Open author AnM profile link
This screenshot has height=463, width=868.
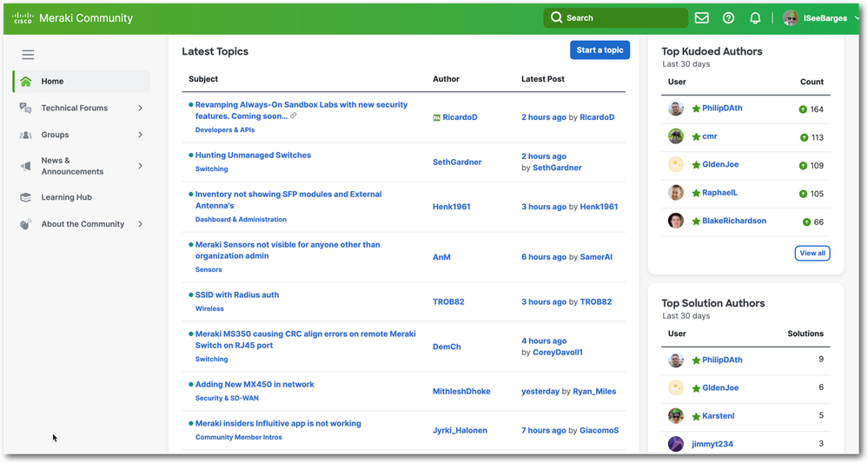[x=441, y=257]
